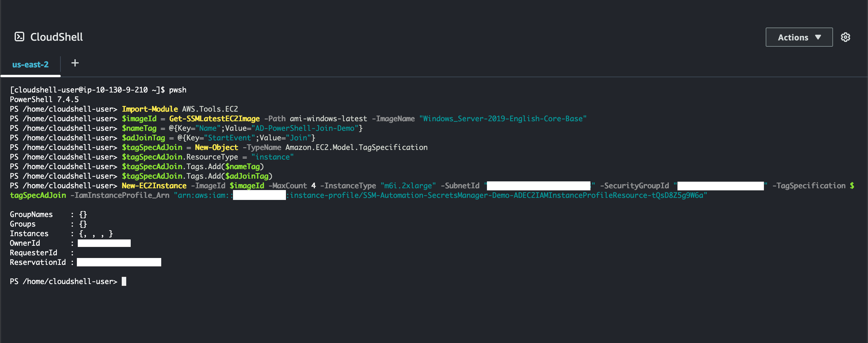Click the redacted OwnerId value
868x343 pixels.
pos(104,243)
